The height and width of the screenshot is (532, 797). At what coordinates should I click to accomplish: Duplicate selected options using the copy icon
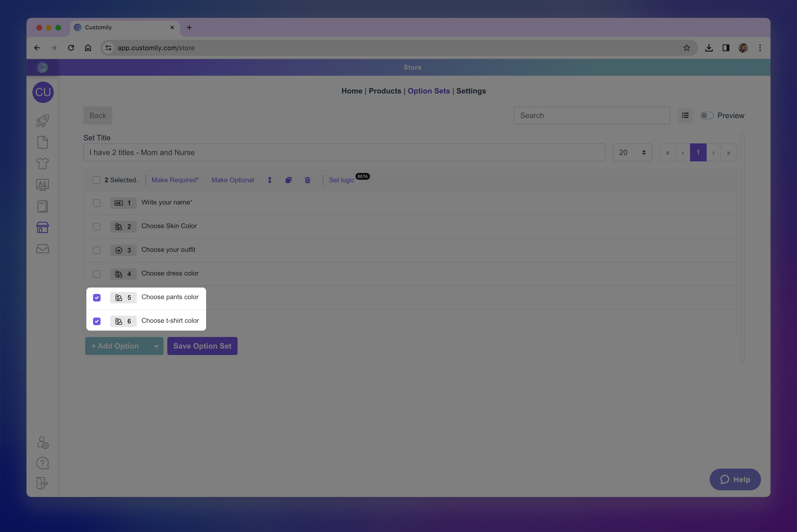[x=288, y=180]
